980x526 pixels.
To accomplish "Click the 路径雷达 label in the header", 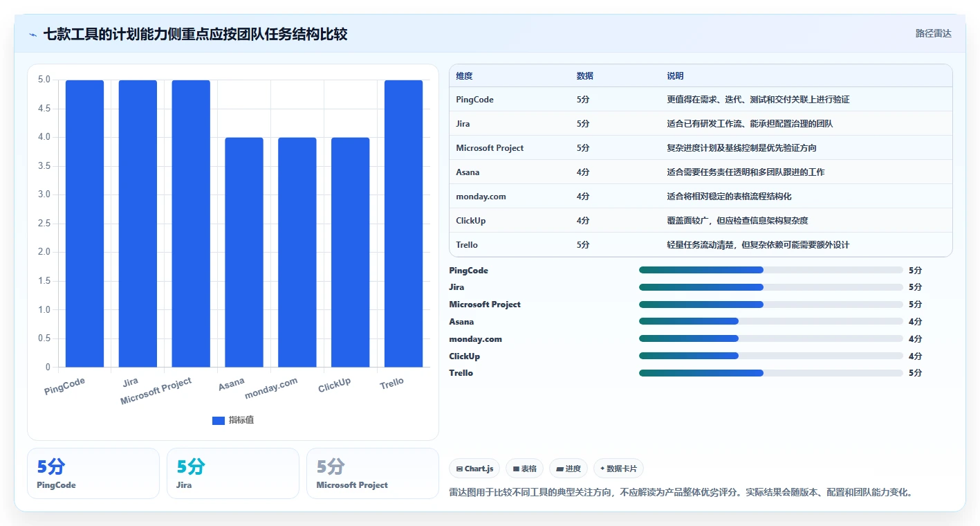I will [x=934, y=33].
